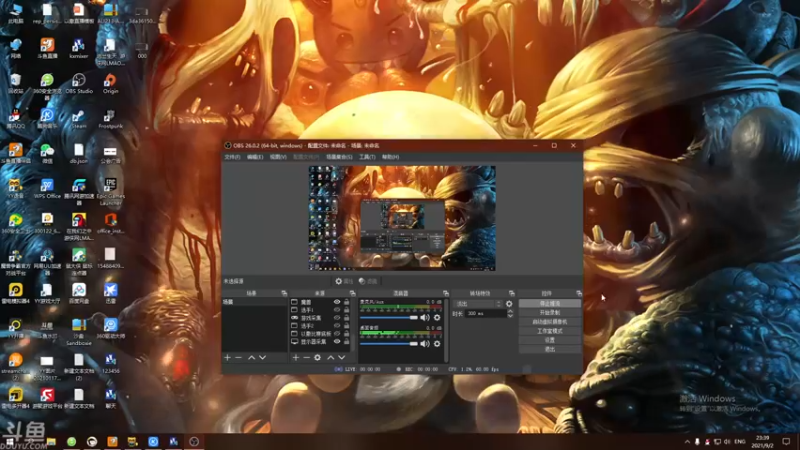The width and height of the screenshot is (800, 450).
Task: Pop out the 来源 dock panel
Action: point(352,293)
